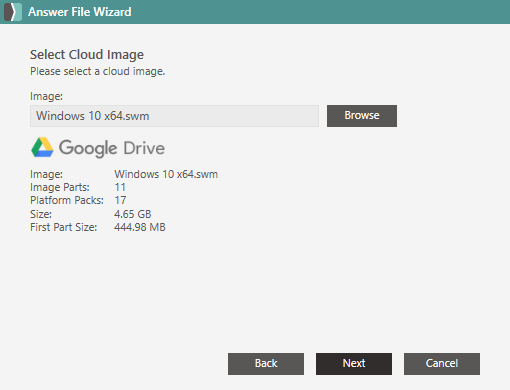Click the First Part Size label
Image resolution: width=510 pixels, height=390 pixels.
pos(63,227)
